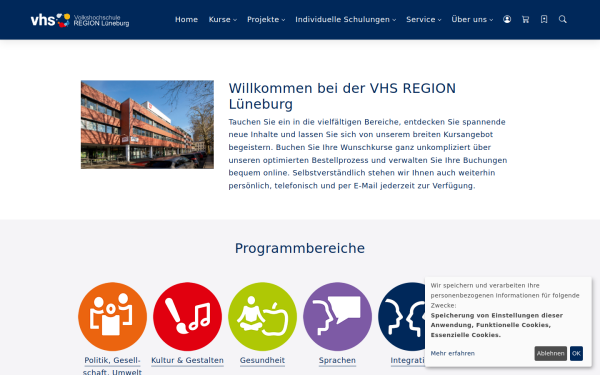The height and width of the screenshot is (375, 600).
Task: Click the VHS building photo
Action: (147, 124)
